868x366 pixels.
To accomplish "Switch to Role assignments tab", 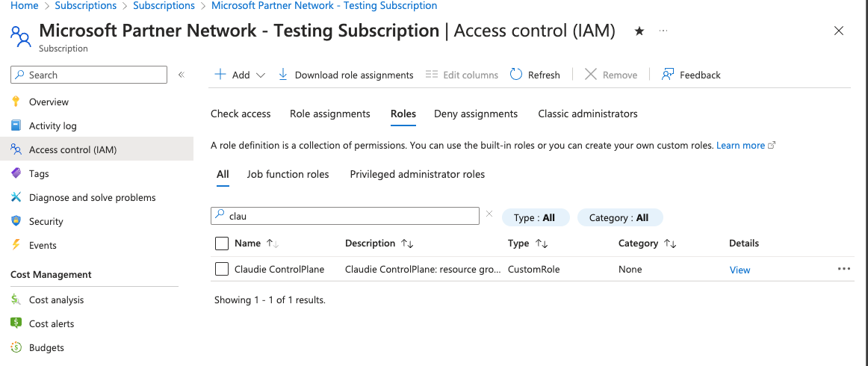I will pos(329,114).
